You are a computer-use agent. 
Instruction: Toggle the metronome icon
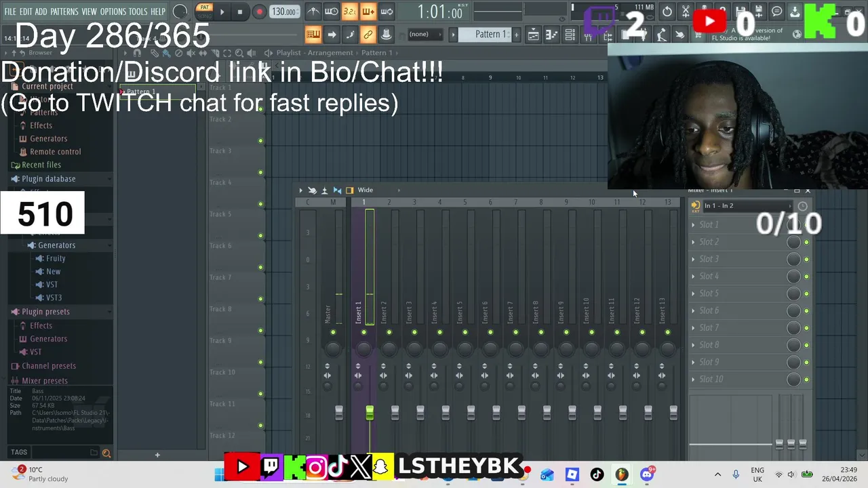tap(313, 12)
